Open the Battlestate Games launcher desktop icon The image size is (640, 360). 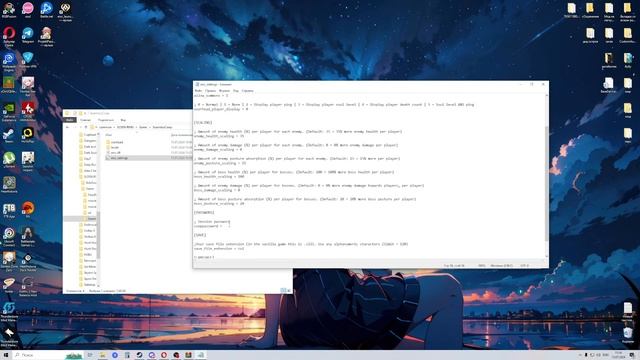tap(28, 236)
